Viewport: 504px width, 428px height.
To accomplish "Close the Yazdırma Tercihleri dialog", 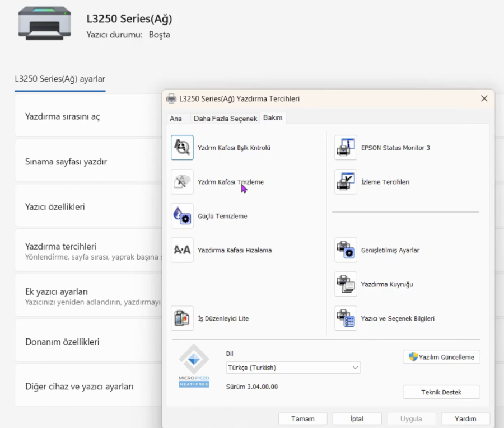I will pyautogui.click(x=484, y=98).
